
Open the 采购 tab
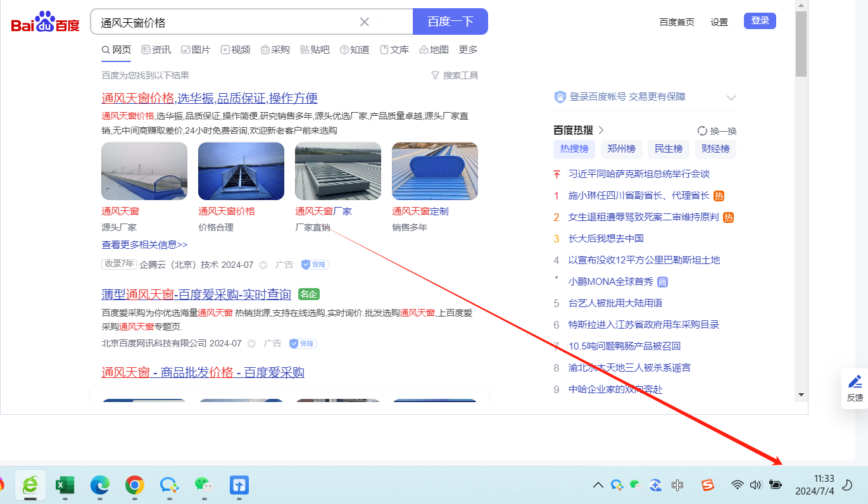click(275, 50)
